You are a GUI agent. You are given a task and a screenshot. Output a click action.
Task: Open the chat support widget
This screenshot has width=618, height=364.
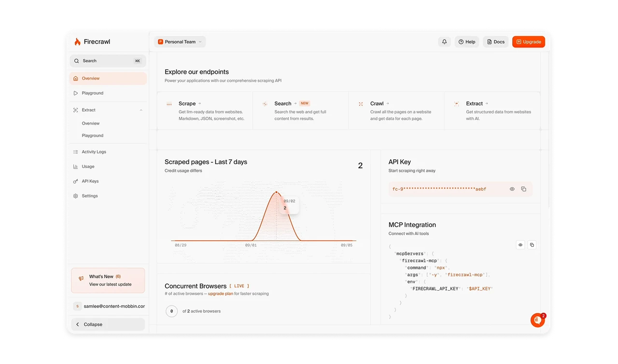point(537,320)
